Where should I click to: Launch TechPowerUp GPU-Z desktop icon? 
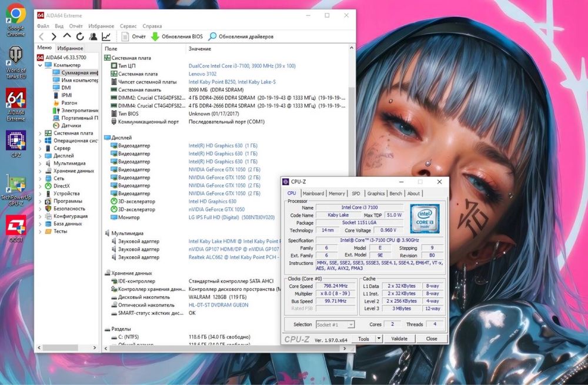point(16,190)
